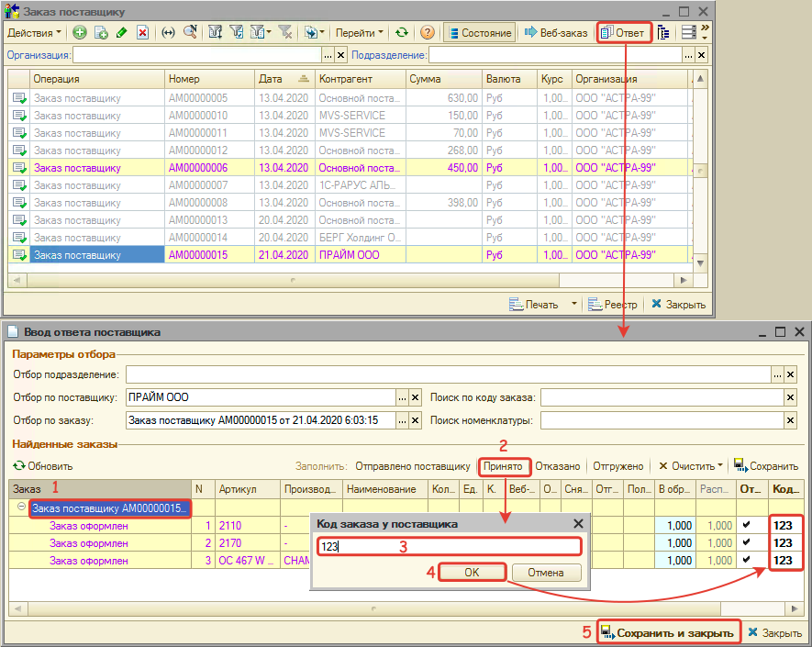The image size is (812, 647).
Task: Refresh the supplier order list
Action: pos(402,33)
